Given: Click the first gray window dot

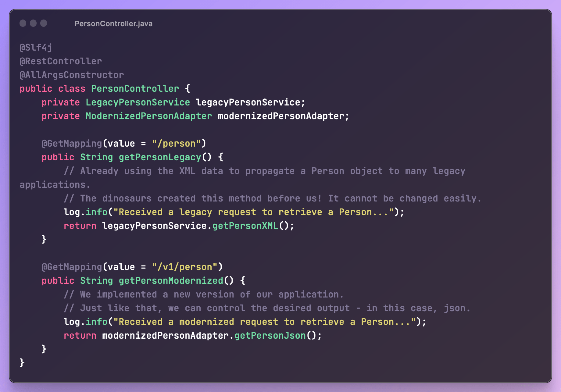Looking at the screenshot, I should (x=23, y=23).
